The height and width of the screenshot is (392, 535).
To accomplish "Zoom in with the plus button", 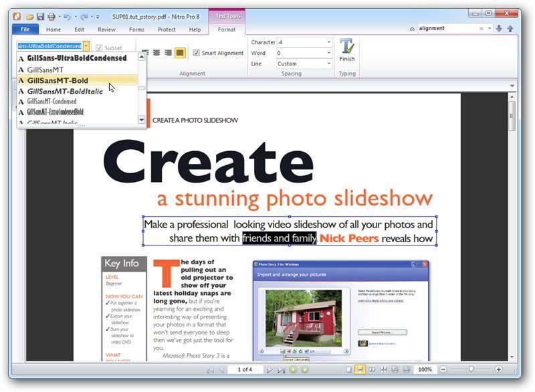I will click(498, 369).
